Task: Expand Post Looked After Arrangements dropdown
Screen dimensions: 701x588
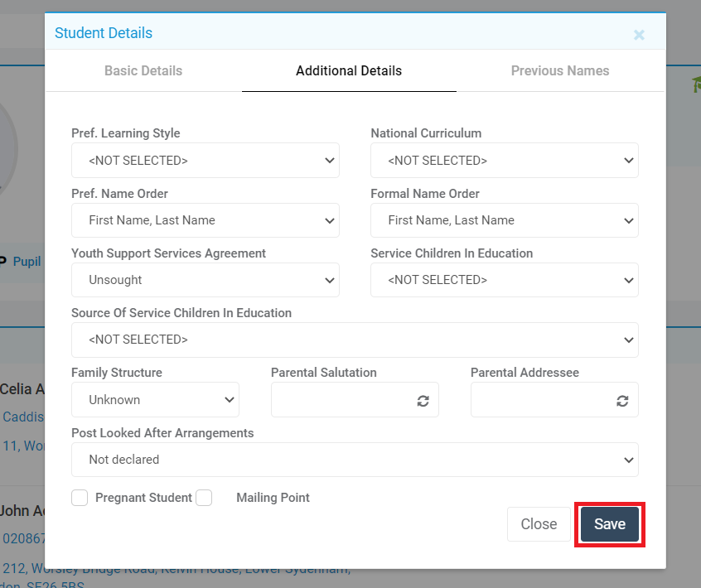Action: (355, 460)
